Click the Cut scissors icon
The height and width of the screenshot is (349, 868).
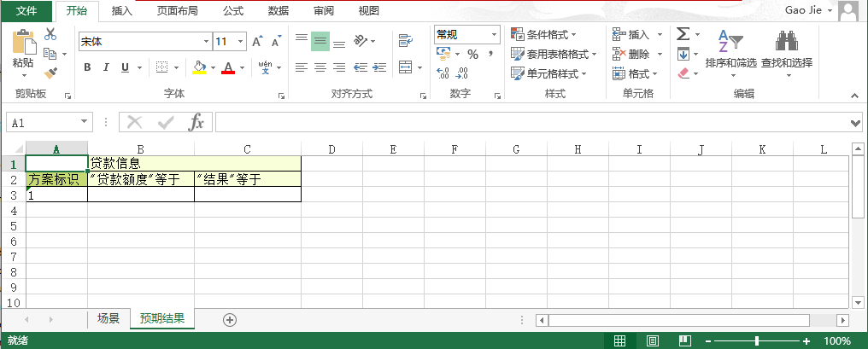coord(50,34)
